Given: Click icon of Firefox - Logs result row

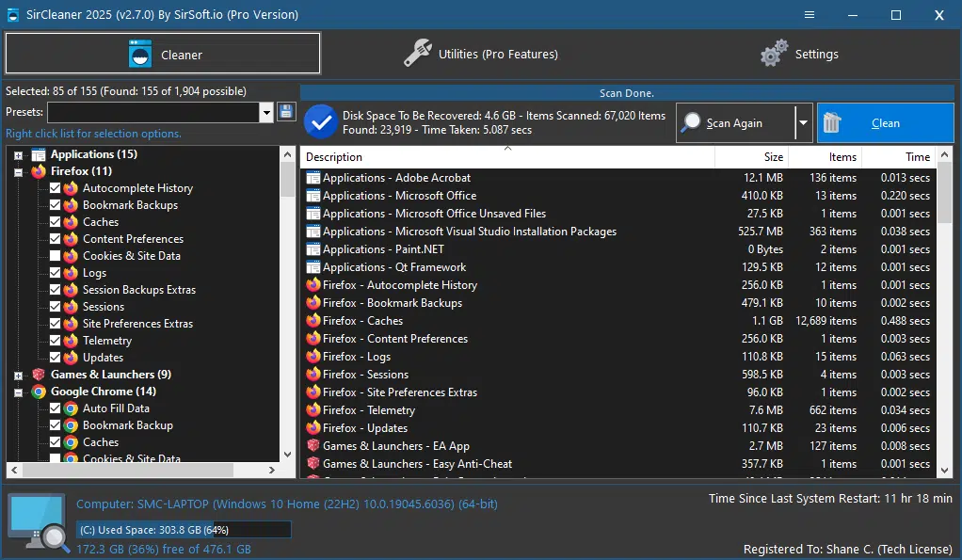Looking at the screenshot, I should point(313,357).
